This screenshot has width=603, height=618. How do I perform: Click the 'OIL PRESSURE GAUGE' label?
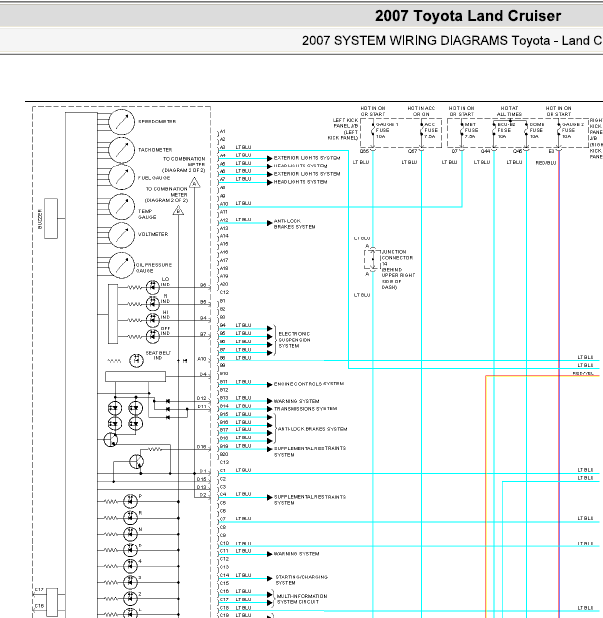[154, 268]
